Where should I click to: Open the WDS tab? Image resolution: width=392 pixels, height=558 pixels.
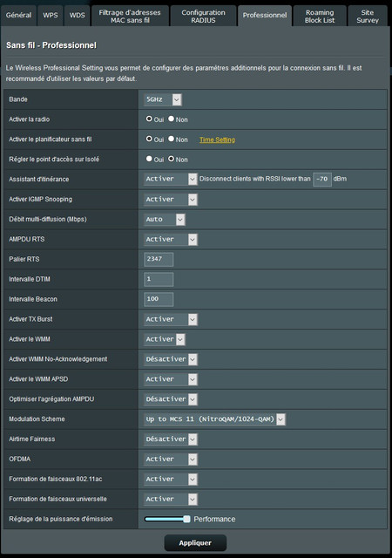click(78, 16)
